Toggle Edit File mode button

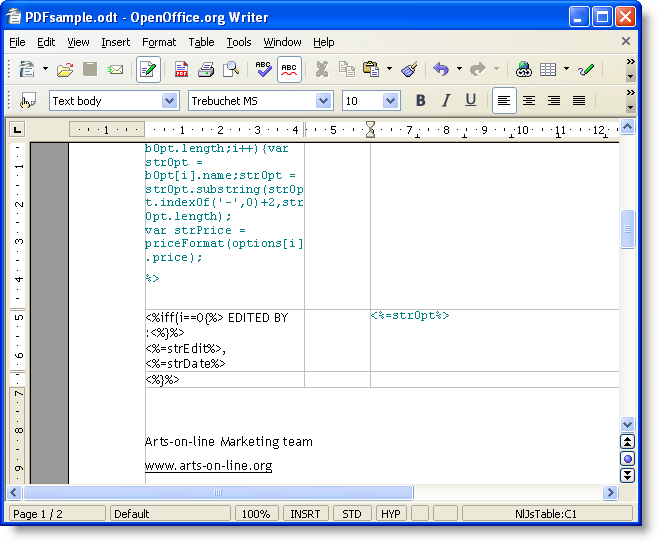click(148, 70)
